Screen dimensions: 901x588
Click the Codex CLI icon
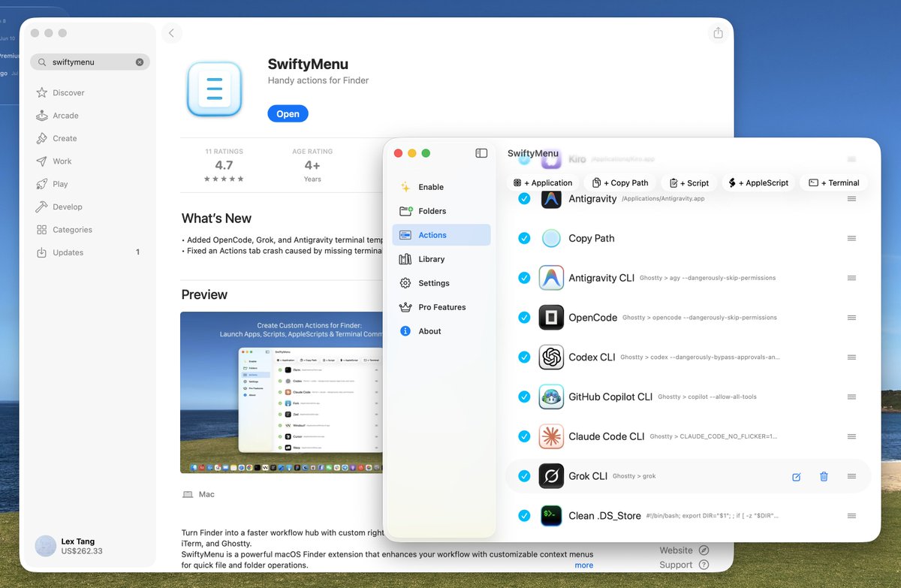pos(552,357)
